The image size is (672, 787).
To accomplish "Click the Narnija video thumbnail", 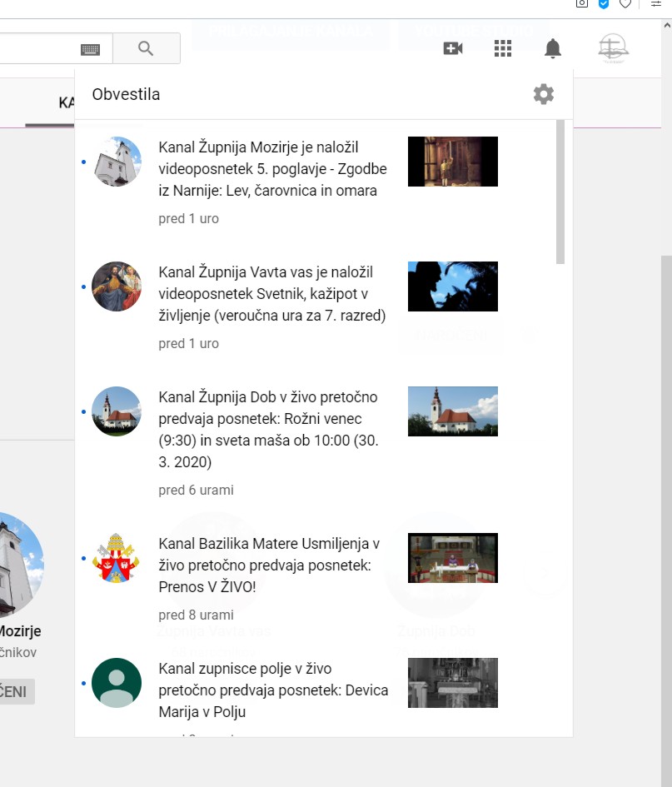I will pos(452,162).
